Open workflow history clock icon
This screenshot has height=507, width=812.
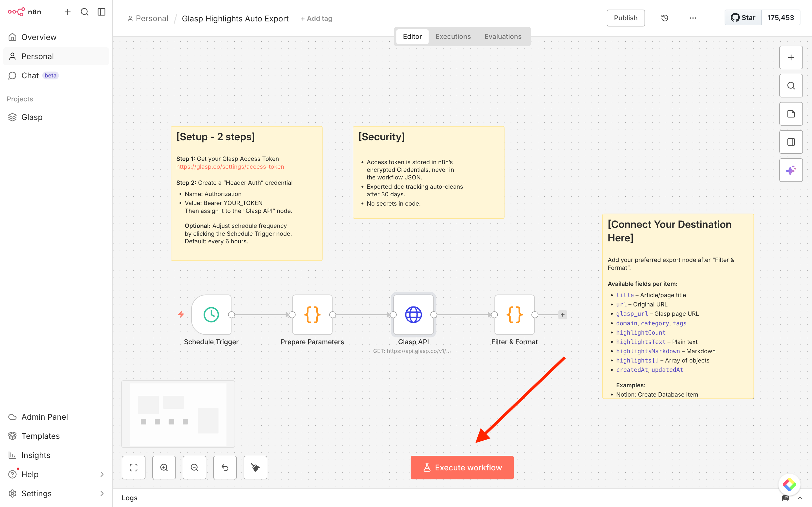(664, 18)
